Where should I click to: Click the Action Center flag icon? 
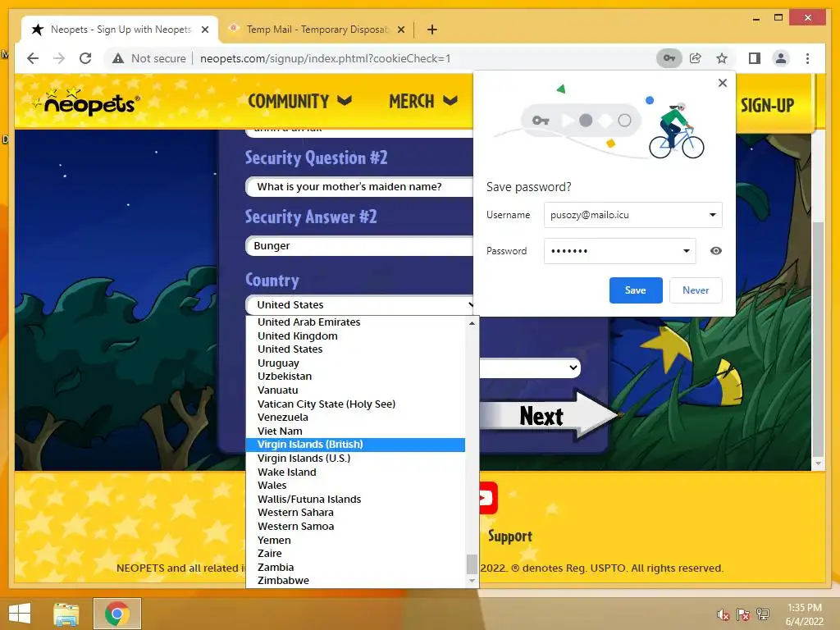tap(743, 614)
